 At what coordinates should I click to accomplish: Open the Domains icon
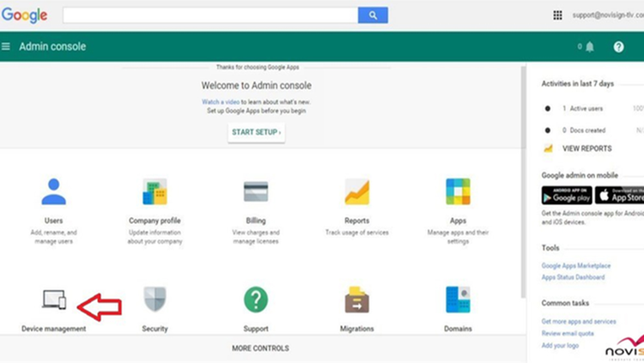click(458, 299)
